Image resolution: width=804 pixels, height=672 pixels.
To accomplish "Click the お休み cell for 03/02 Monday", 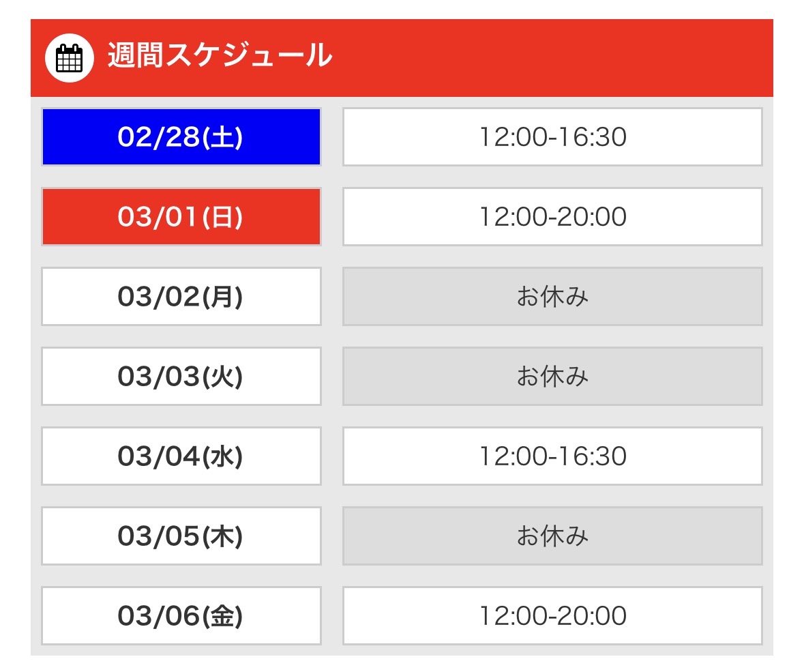I will pyautogui.click(x=552, y=296).
